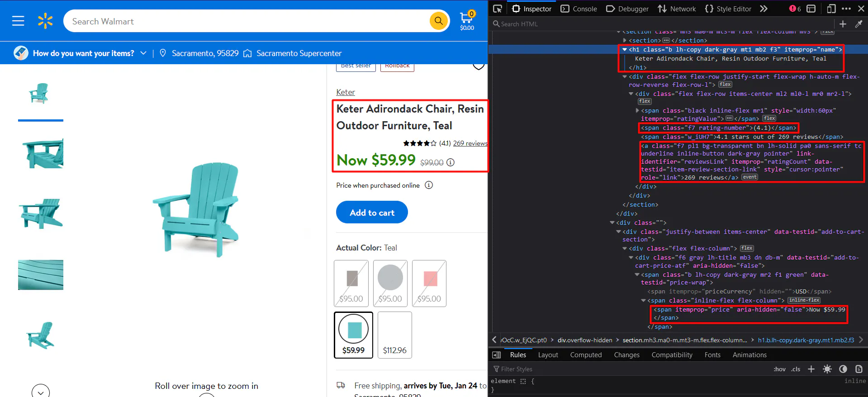Click the store icon beside Sacramento Supercenter

[247, 53]
